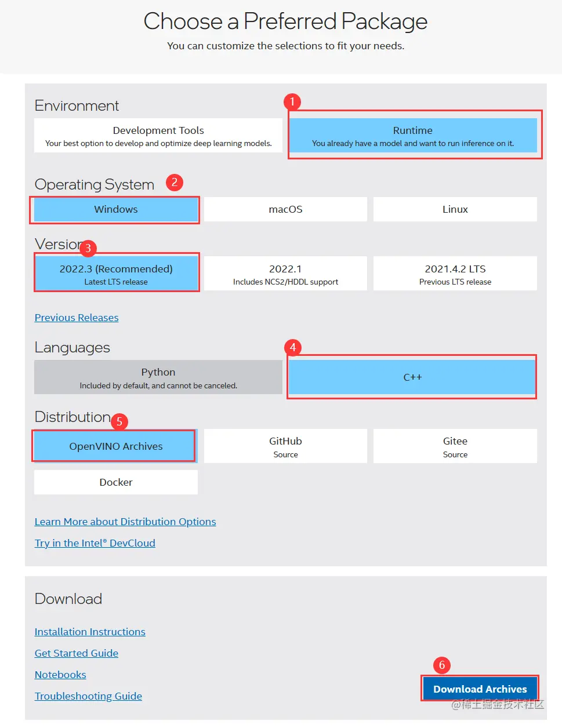The height and width of the screenshot is (728, 562).
Task: Click the greyed-out Python language option
Action: [158, 377]
